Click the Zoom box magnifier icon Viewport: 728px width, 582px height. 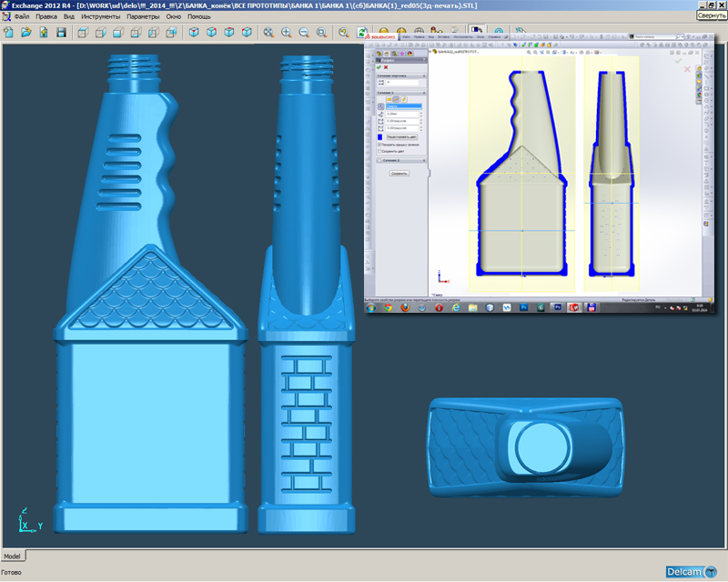(x=321, y=32)
